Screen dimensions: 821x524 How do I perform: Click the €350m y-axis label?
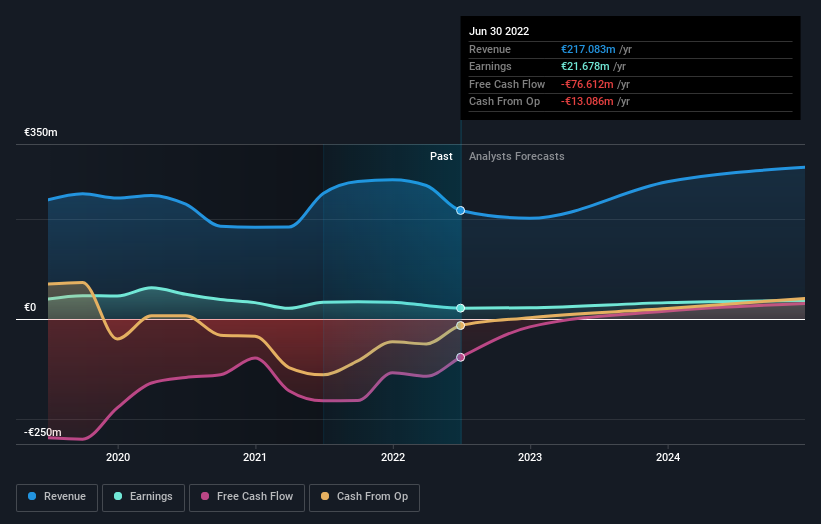(x=41, y=132)
